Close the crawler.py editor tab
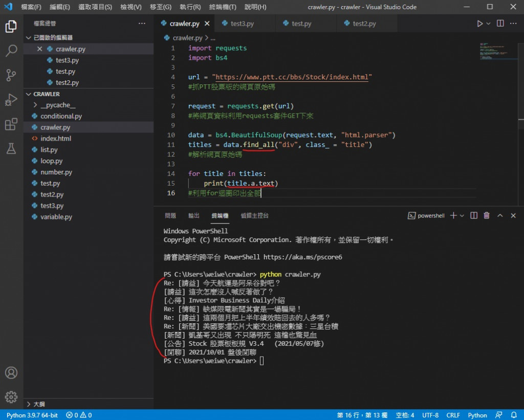This screenshot has height=420, width=524. (207, 24)
